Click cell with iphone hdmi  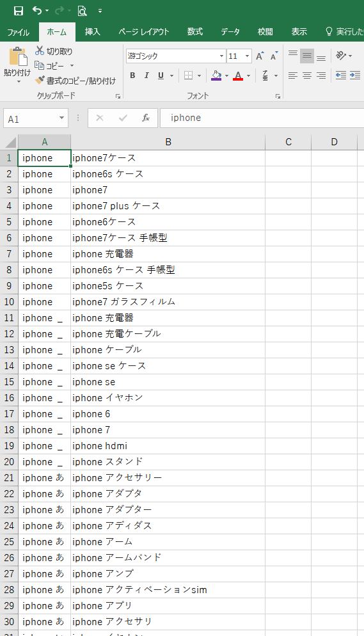(168, 446)
